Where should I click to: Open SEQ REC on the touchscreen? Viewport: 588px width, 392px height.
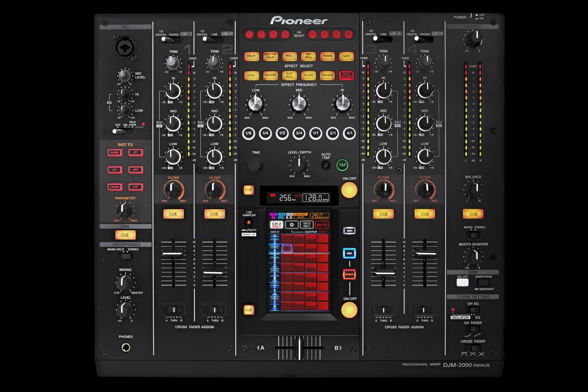coord(307,224)
